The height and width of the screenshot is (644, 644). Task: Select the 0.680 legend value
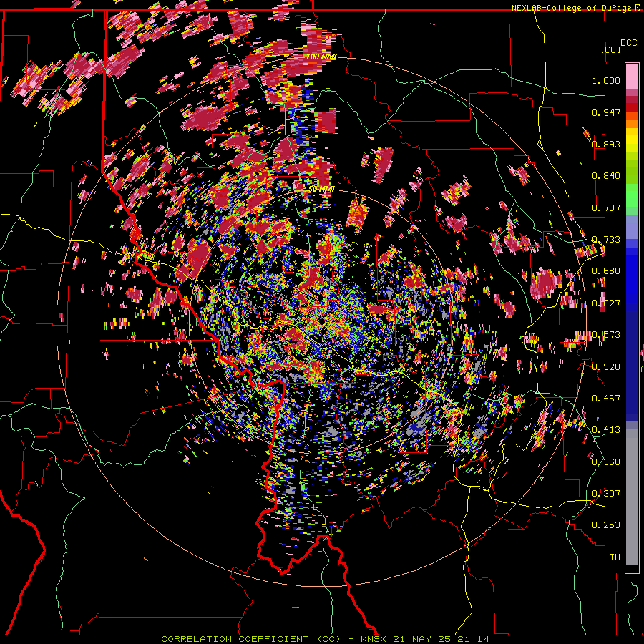point(606,271)
